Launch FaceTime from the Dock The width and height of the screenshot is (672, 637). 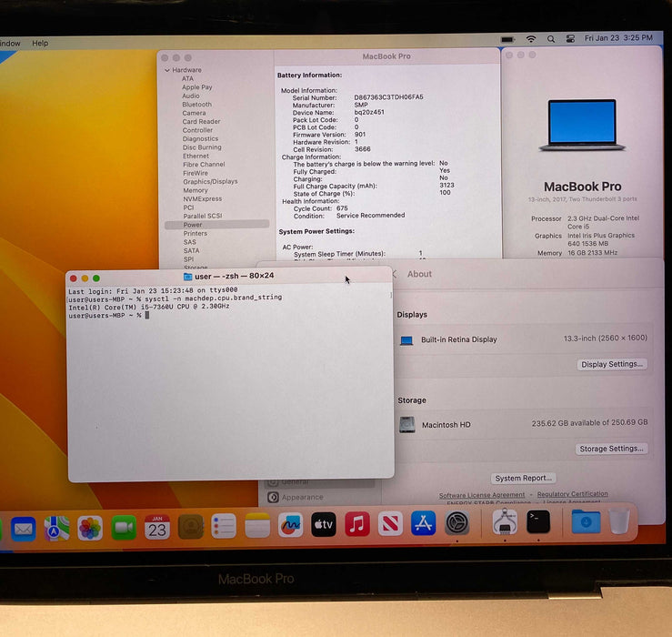(x=124, y=528)
